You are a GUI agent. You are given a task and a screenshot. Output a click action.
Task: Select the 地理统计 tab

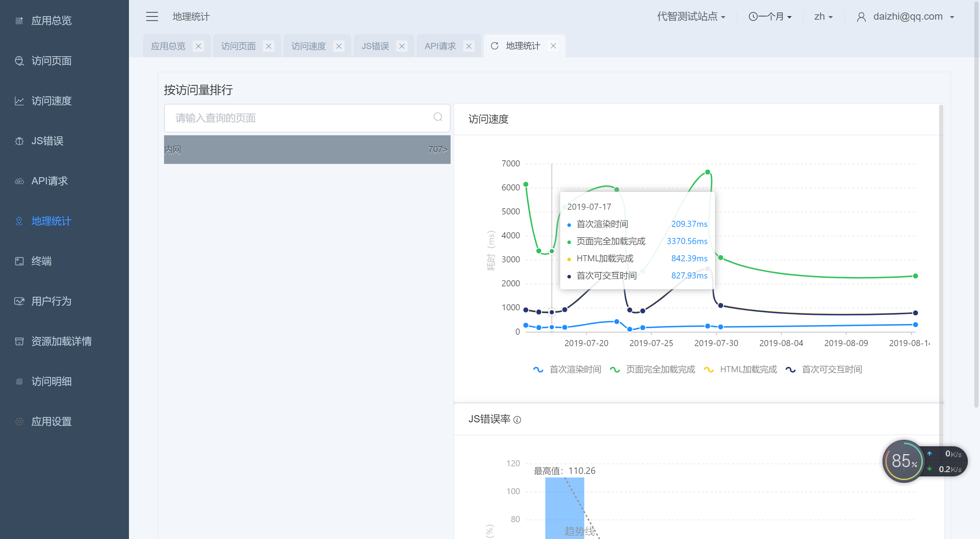[x=523, y=46]
